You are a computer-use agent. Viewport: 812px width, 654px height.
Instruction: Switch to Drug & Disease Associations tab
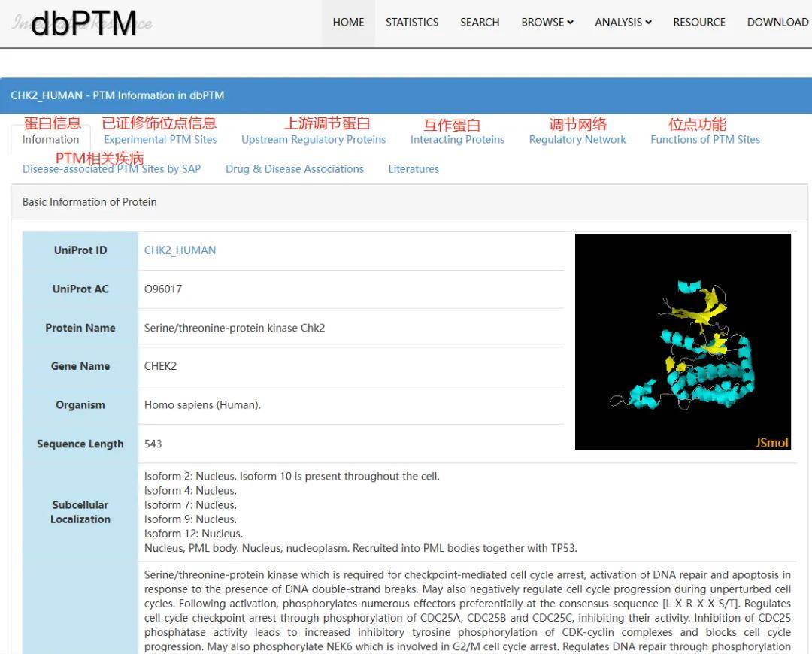[295, 169]
